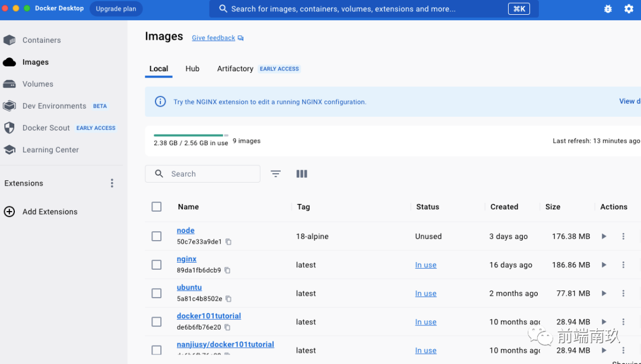Open more actions menu for nginx row
Screen dimensions: 641x364
point(623,265)
